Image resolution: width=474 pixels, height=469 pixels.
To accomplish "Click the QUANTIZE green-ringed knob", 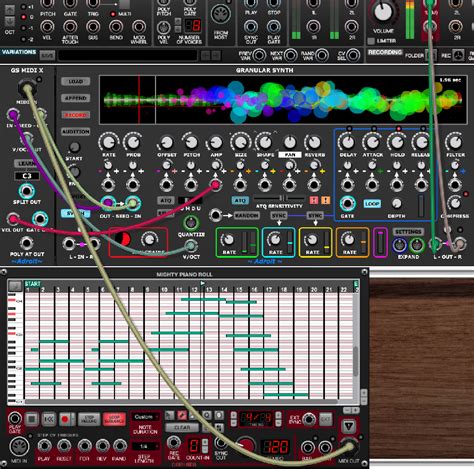I will (x=191, y=223).
